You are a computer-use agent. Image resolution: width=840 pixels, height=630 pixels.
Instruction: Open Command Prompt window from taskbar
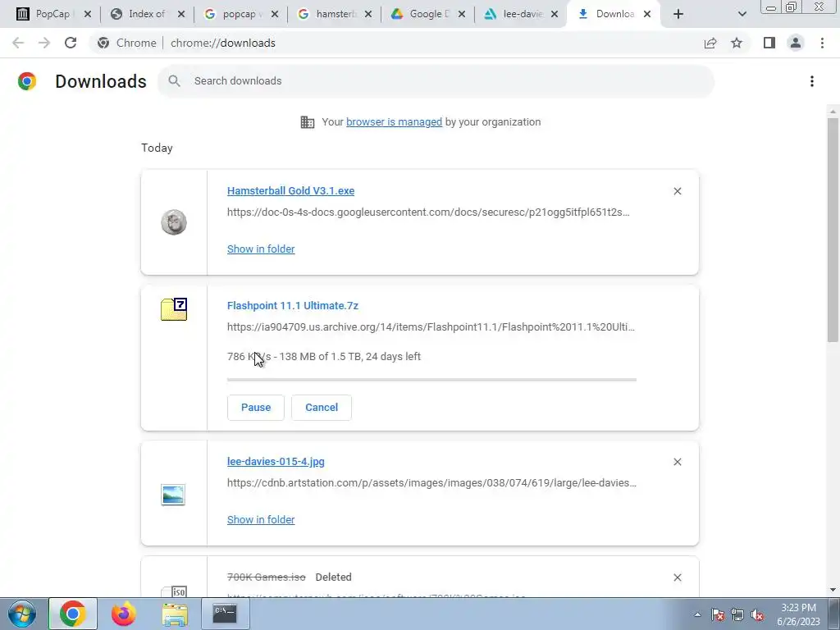[225, 614]
